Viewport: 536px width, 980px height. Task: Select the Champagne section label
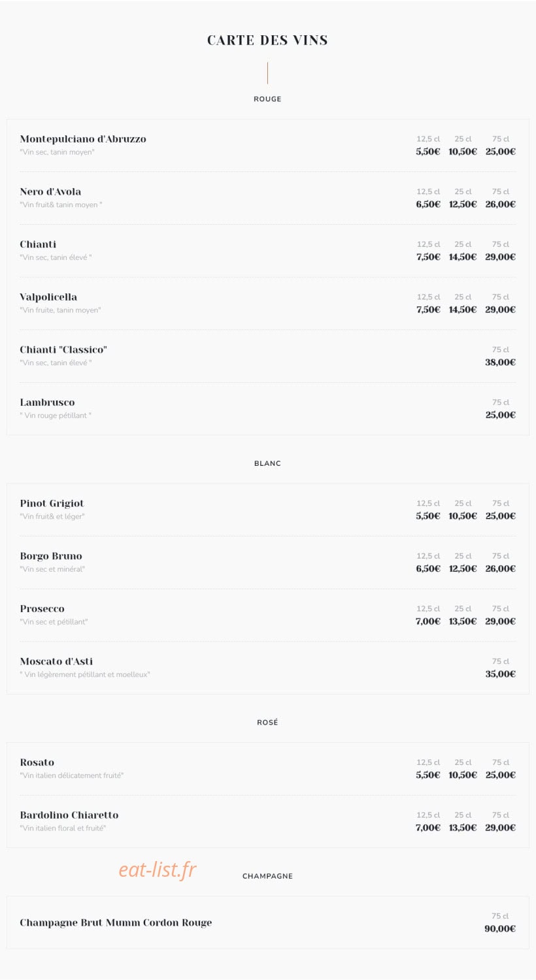point(267,876)
